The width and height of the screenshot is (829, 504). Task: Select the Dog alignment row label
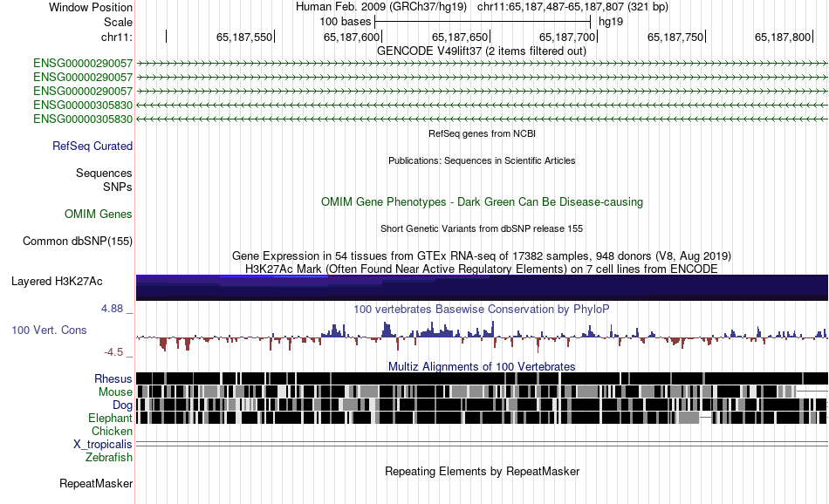pyautogui.click(x=122, y=405)
